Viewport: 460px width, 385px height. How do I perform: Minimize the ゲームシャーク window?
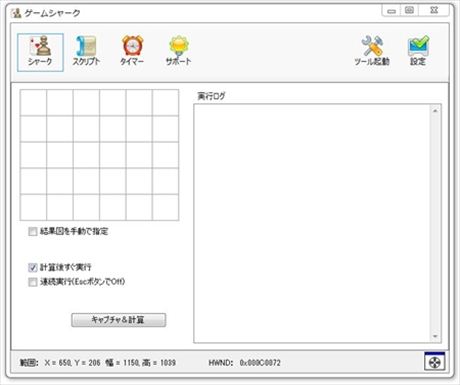(x=391, y=10)
